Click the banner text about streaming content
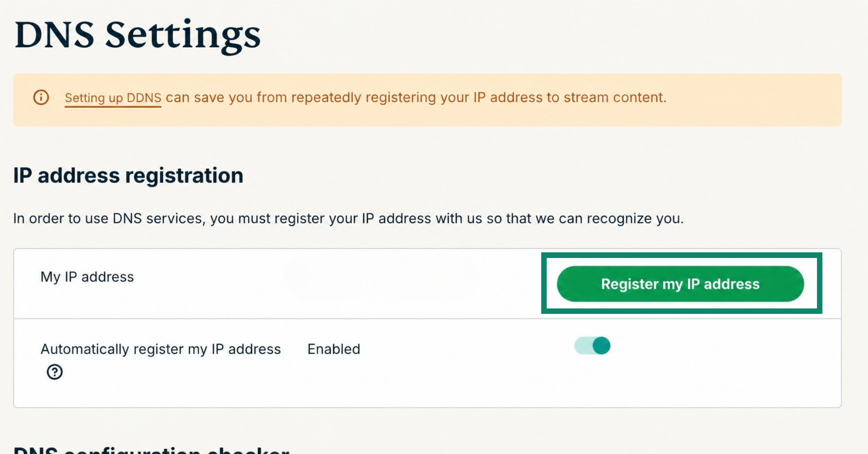Screen dimensions: 868x454 coord(416,97)
